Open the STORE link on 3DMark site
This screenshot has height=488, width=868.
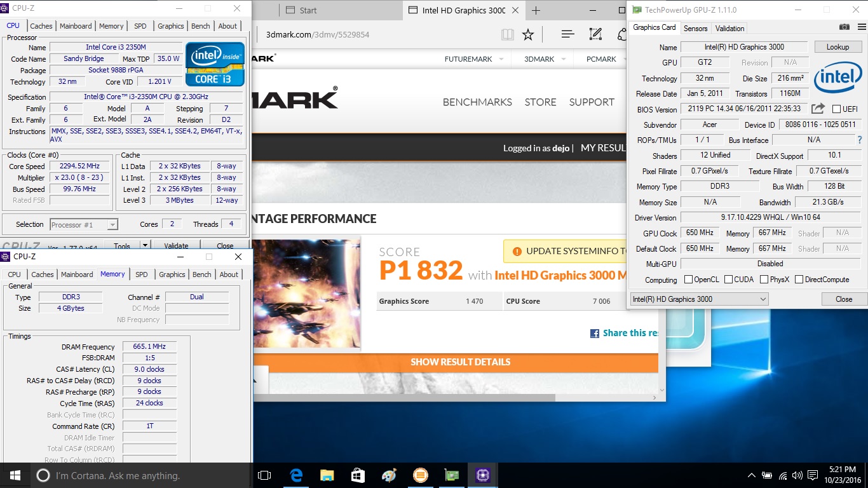coord(540,102)
